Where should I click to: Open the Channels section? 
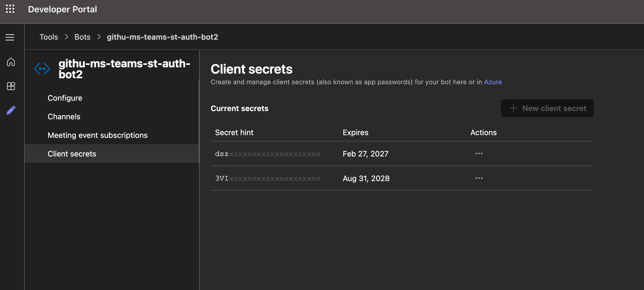pos(112,117)
